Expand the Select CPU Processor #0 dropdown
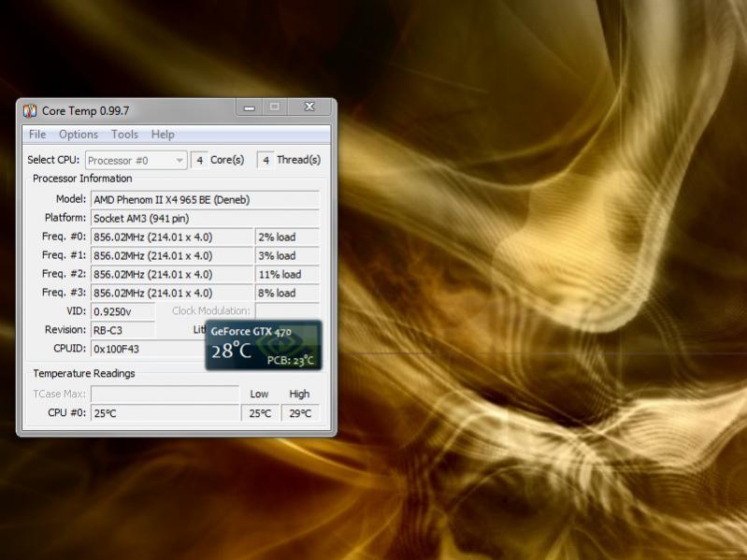Screen dimensions: 747x560 click(136, 161)
